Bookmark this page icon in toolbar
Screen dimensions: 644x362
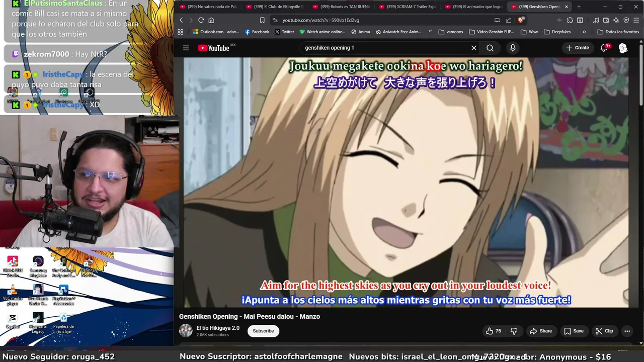[262, 20]
